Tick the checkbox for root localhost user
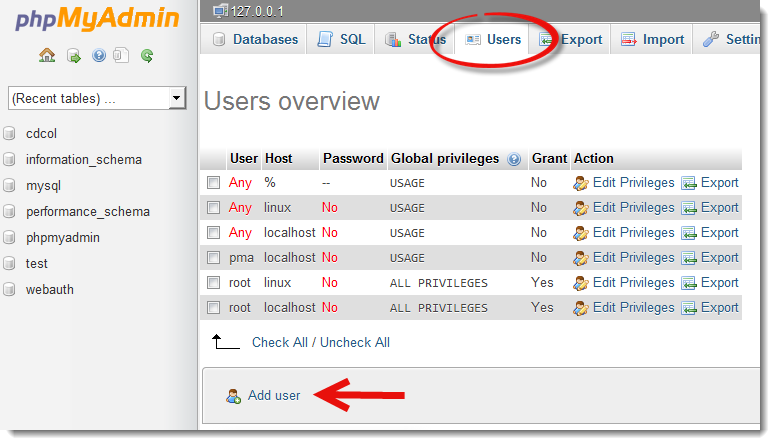The width and height of the screenshot is (775, 445). (x=214, y=307)
